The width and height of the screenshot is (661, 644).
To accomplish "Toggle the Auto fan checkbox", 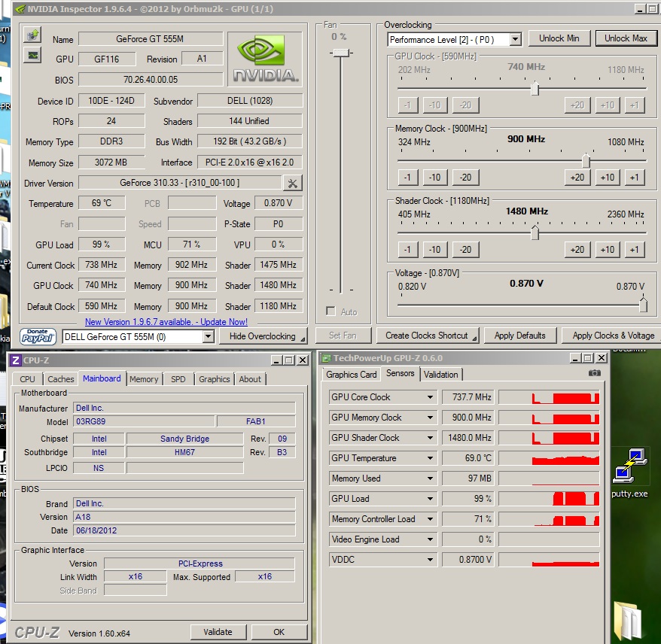I will pos(331,311).
